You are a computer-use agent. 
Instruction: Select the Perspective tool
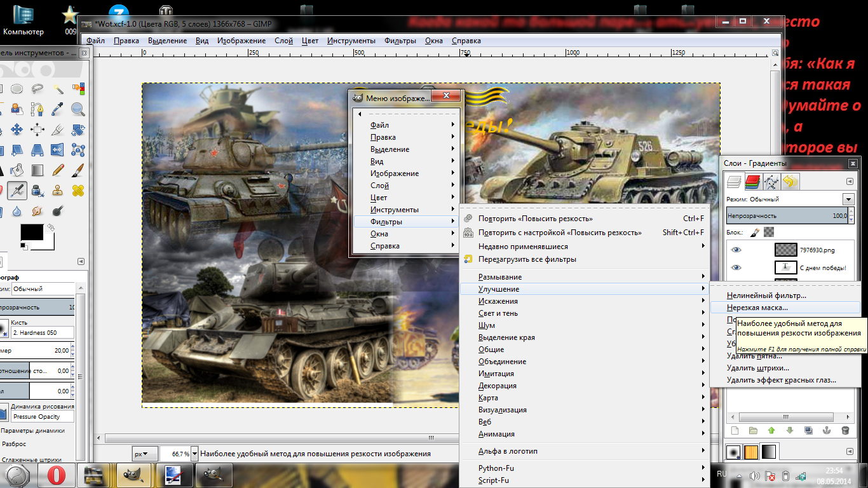(x=37, y=151)
